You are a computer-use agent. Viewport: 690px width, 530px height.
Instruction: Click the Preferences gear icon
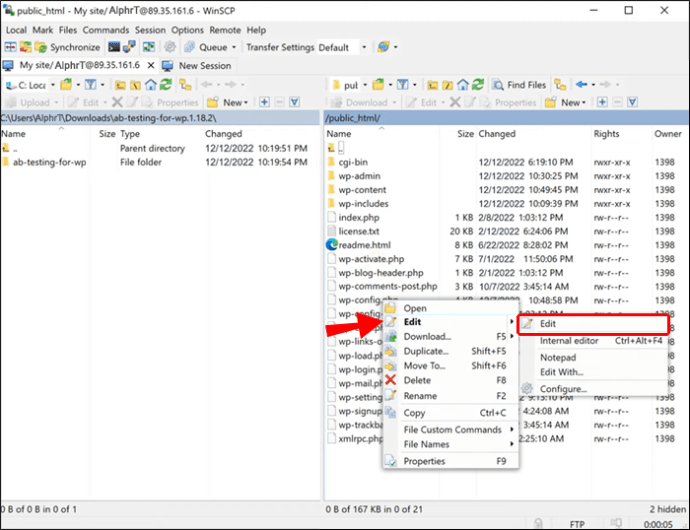170,47
